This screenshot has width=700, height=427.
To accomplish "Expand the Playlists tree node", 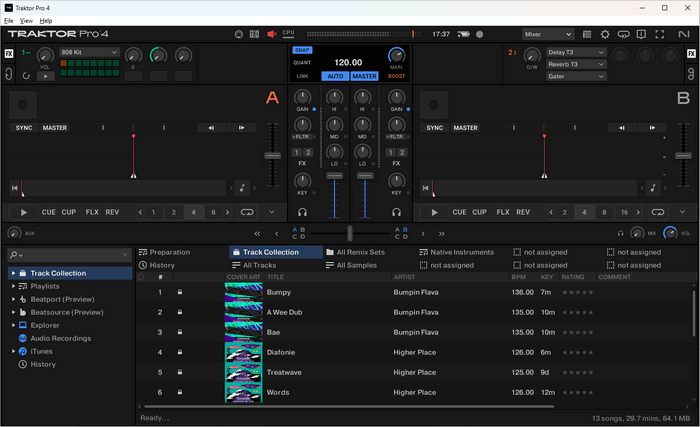I will [13, 286].
